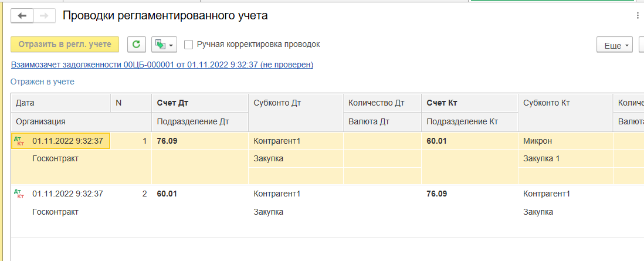The height and width of the screenshot is (261, 644).
Task: Open Взаимозачет задолженности 00ЦБ-000001 document link
Action: point(162,65)
